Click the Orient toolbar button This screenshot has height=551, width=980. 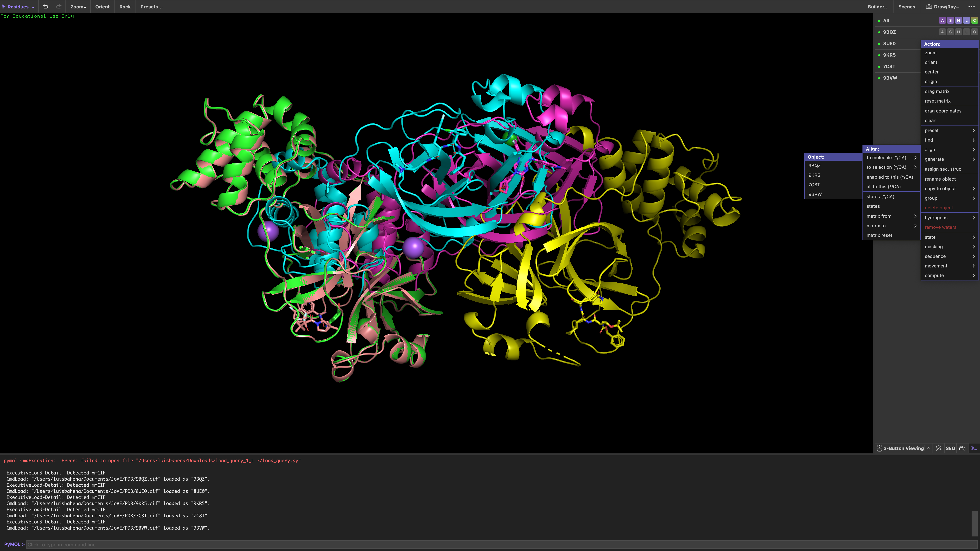click(102, 7)
